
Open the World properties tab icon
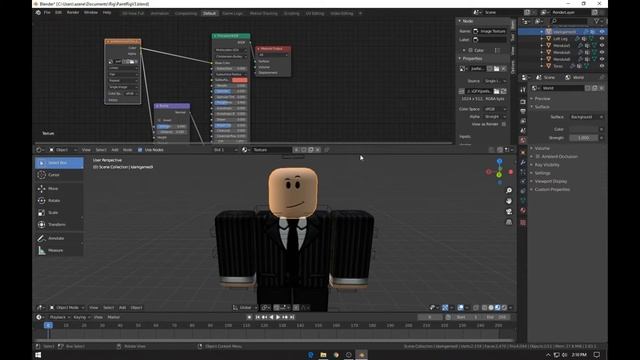pyautogui.click(x=523, y=140)
